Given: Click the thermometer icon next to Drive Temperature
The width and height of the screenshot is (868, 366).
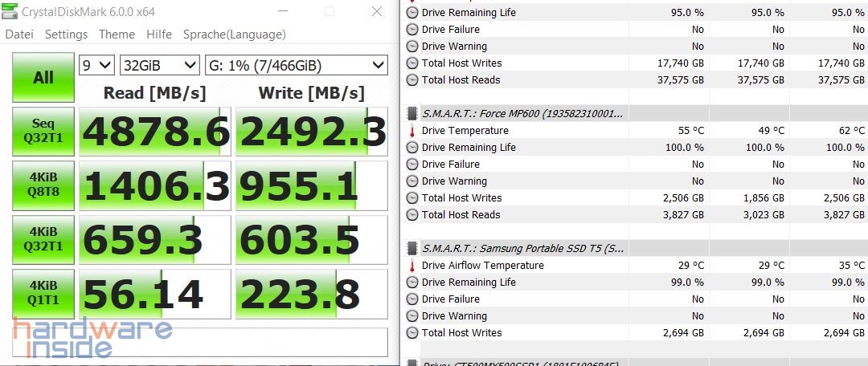Looking at the screenshot, I should click(412, 131).
